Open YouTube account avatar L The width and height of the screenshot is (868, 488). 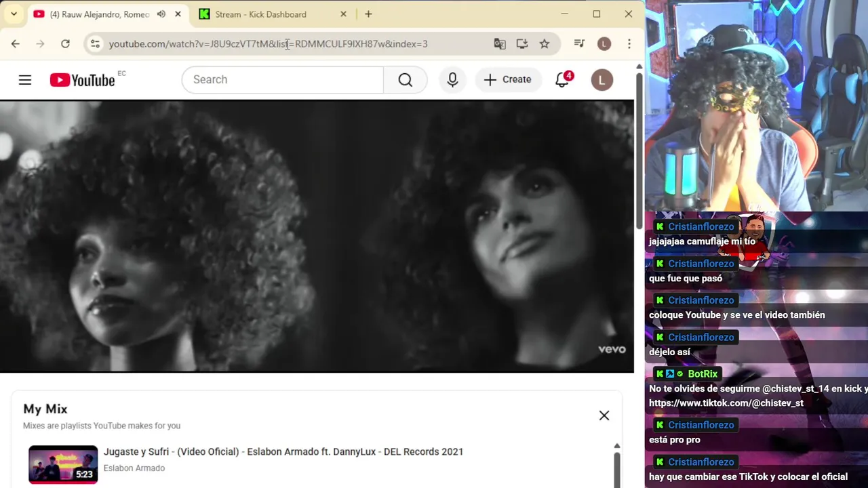pyautogui.click(x=601, y=80)
